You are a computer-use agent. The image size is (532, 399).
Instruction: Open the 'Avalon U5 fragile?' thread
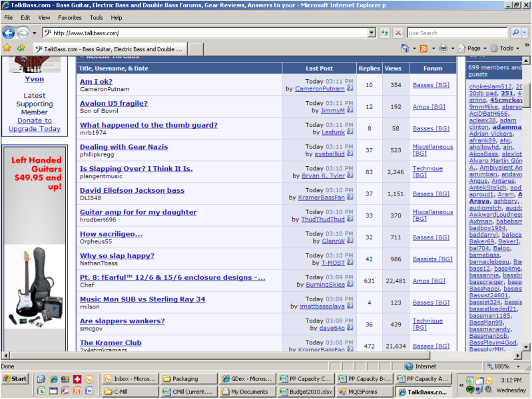pos(114,103)
